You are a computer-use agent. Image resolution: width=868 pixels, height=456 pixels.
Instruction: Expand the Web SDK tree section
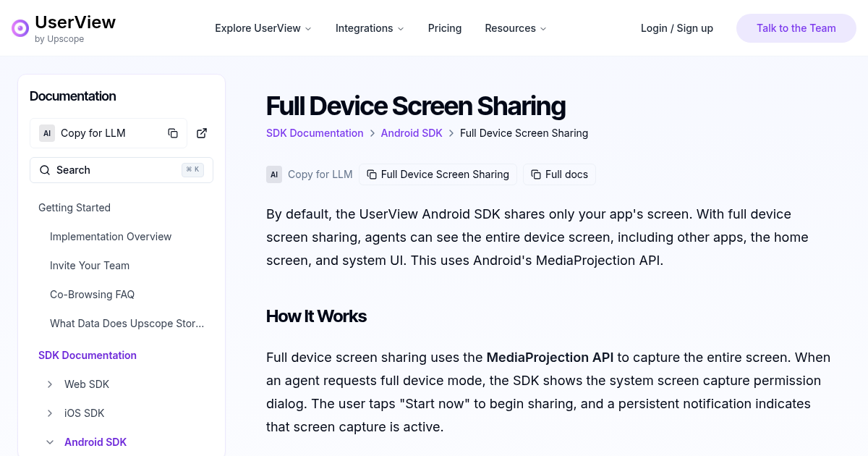click(x=50, y=384)
